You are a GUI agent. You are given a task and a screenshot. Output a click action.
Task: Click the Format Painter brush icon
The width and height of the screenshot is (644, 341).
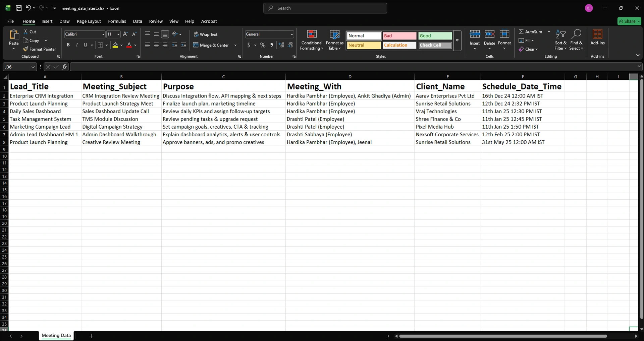(x=25, y=49)
